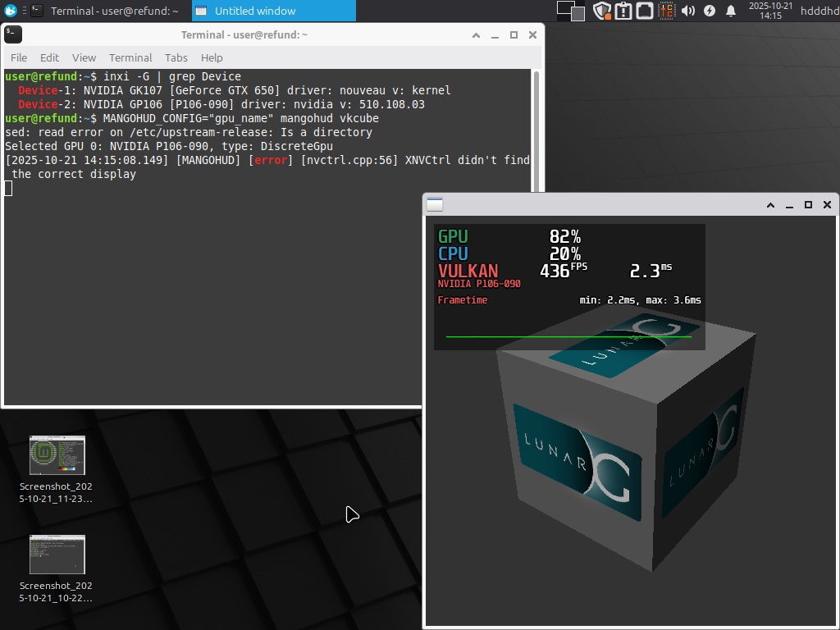Open the notifications bell icon

[731, 11]
